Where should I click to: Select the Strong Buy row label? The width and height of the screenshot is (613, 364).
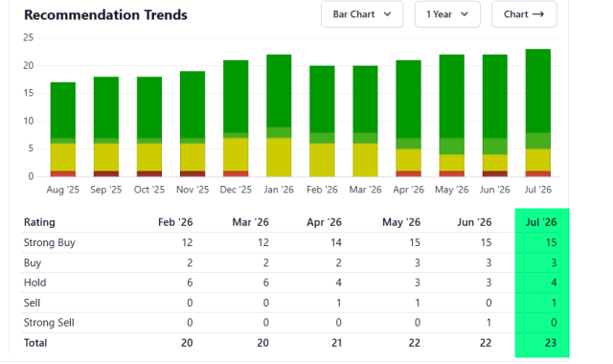click(49, 242)
